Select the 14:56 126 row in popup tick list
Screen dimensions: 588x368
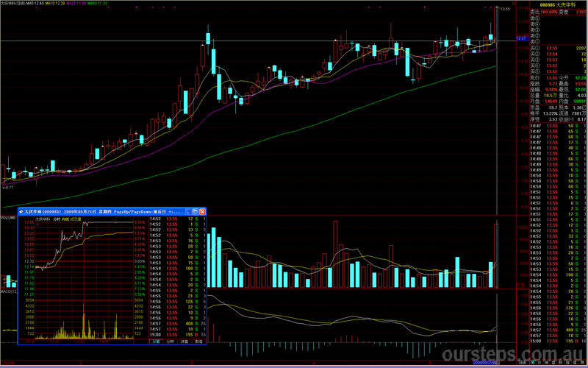pyautogui.click(x=178, y=302)
